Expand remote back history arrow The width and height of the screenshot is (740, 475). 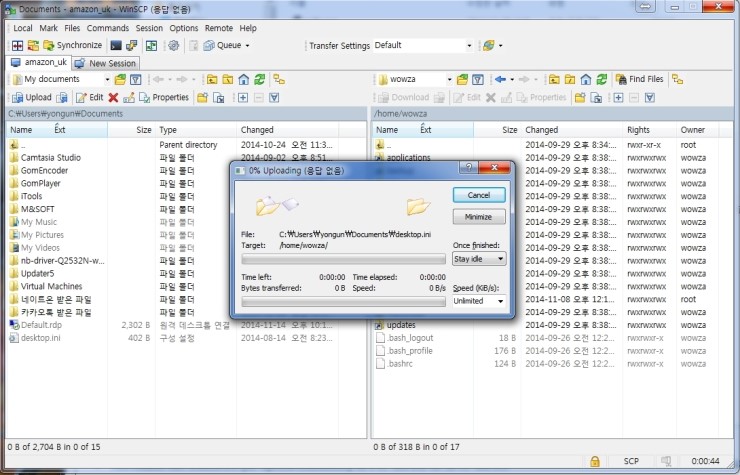coord(512,79)
